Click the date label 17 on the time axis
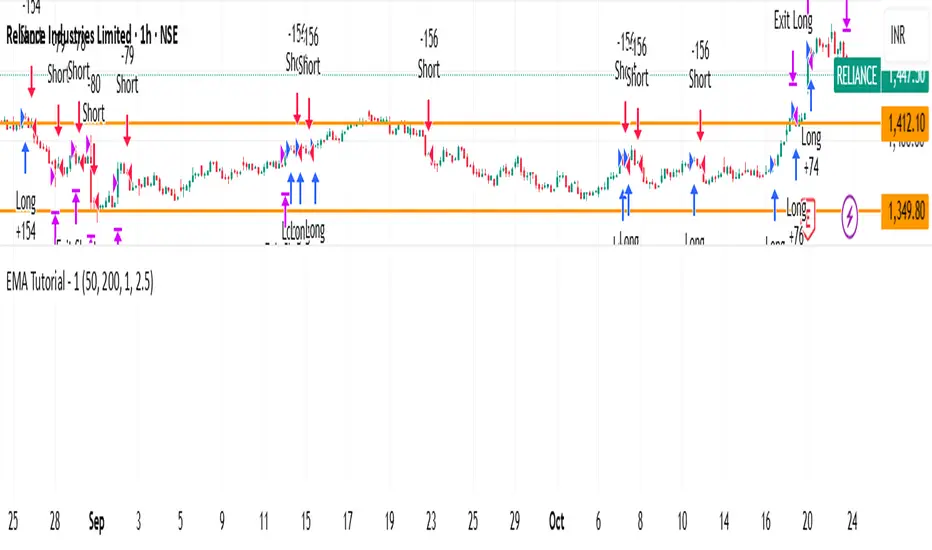The height and width of the screenshot is (550, 932). click(348, 522)
